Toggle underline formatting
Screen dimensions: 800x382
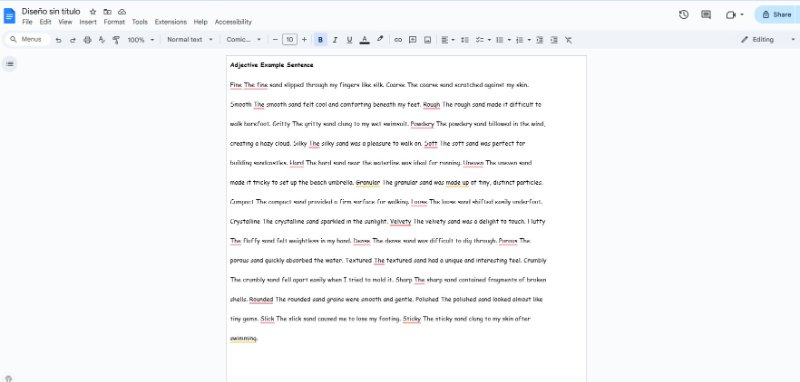(x=349, y=39)
